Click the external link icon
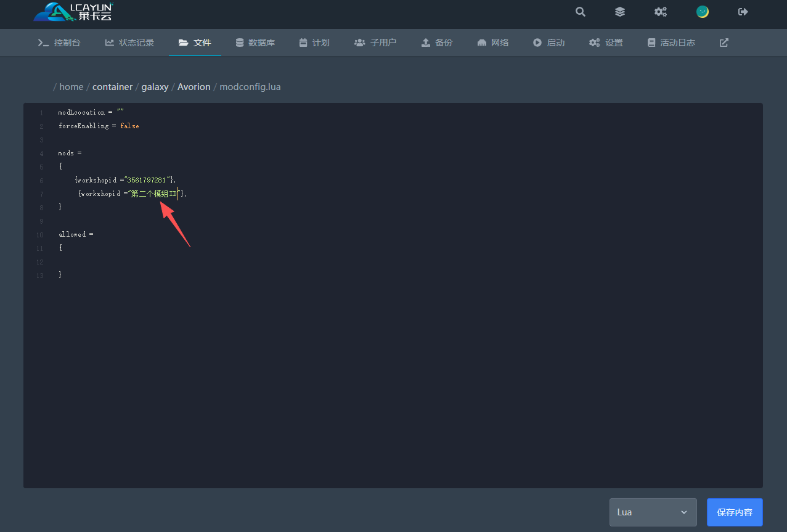The width and height of the screenshot is (787, 532). tap(724, 43)
